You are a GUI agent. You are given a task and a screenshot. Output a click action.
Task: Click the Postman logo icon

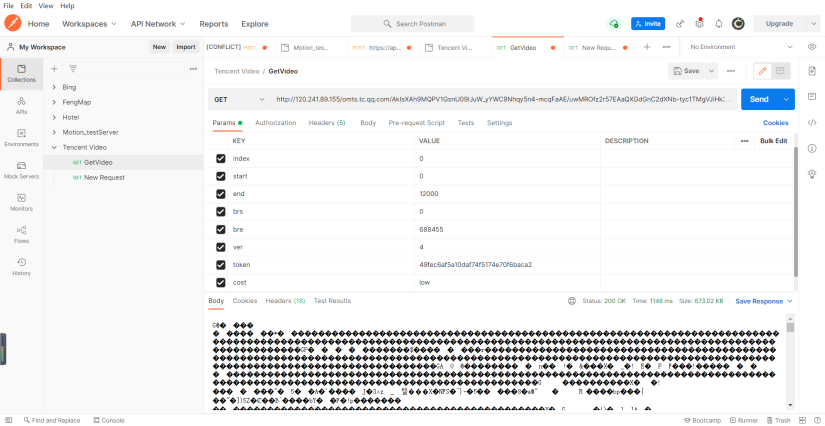13,24
